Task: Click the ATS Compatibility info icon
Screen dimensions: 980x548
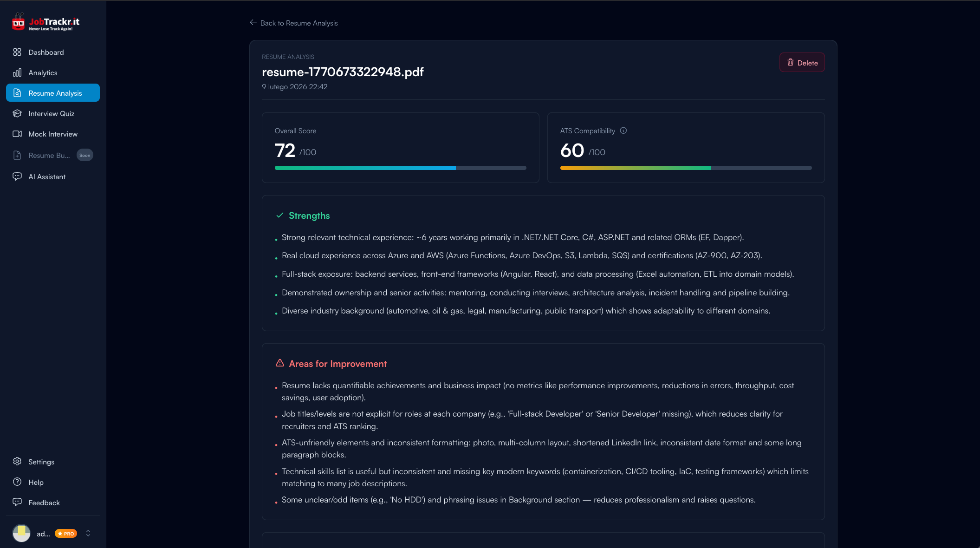Action: click(623, 130)
